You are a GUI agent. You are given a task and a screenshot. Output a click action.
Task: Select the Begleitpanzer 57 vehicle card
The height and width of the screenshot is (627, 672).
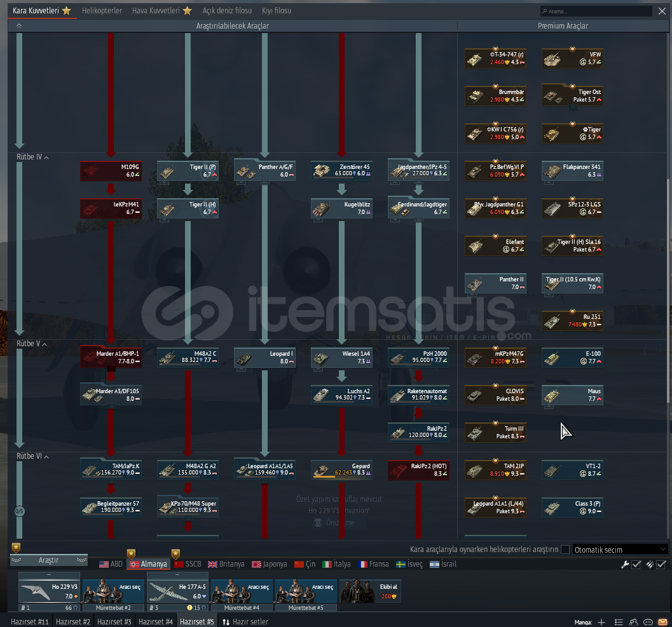(x=111, y=508)
